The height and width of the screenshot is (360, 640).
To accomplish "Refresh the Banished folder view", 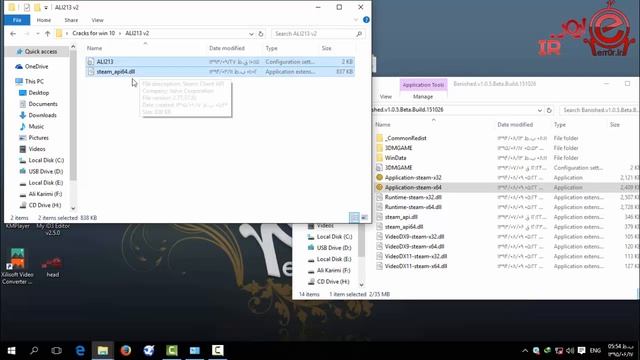I will click(x=549, y=110).
